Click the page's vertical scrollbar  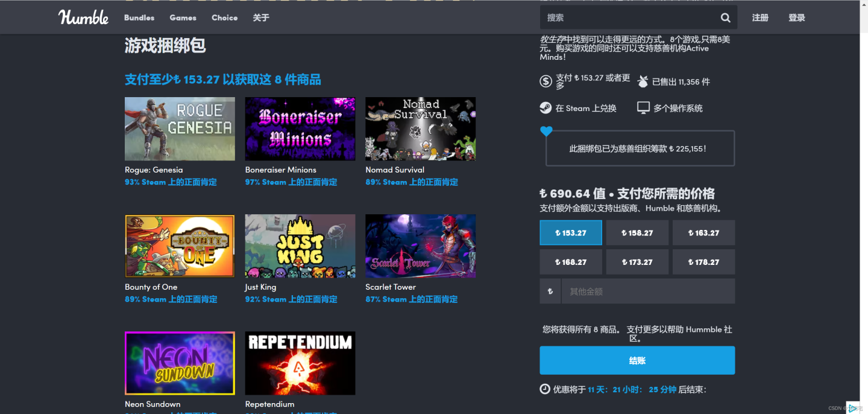point(864,207)
